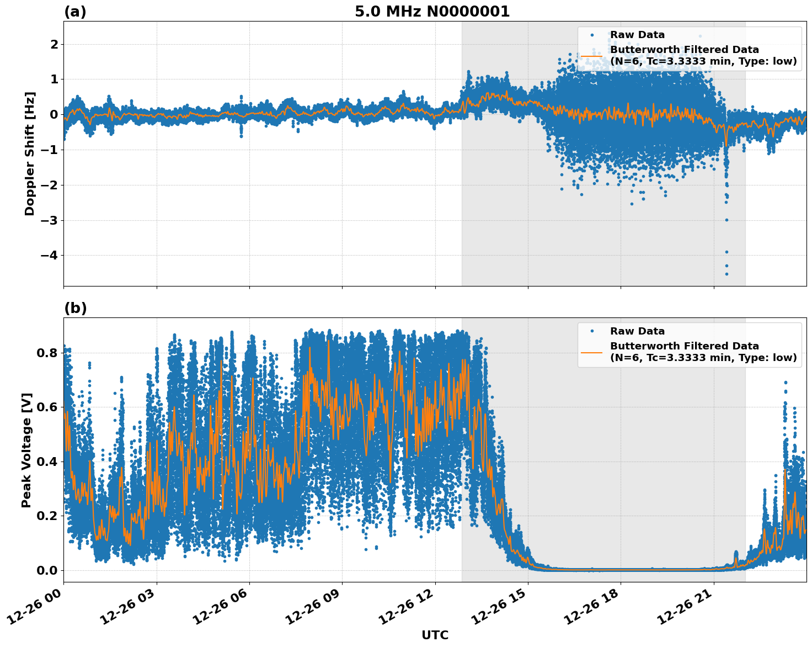Click the "0.8" tick label on the Peak Voltage axis
Viewport: 812px width, 647px height.
(47, 353)
